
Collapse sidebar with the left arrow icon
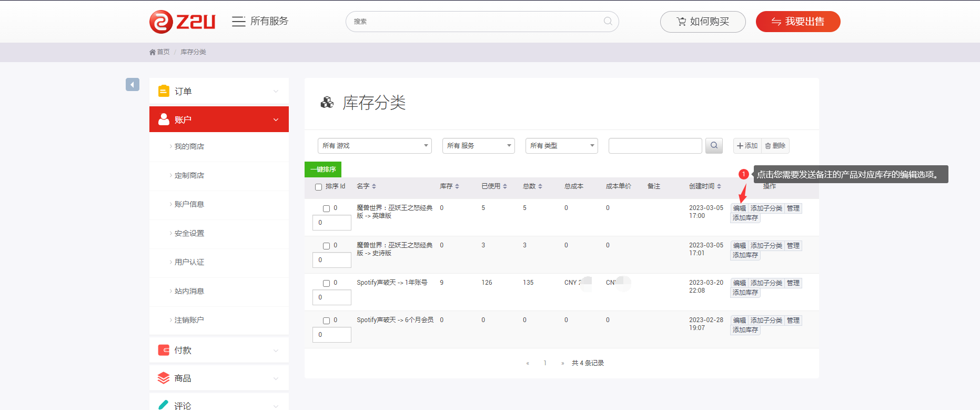[133, 85]
